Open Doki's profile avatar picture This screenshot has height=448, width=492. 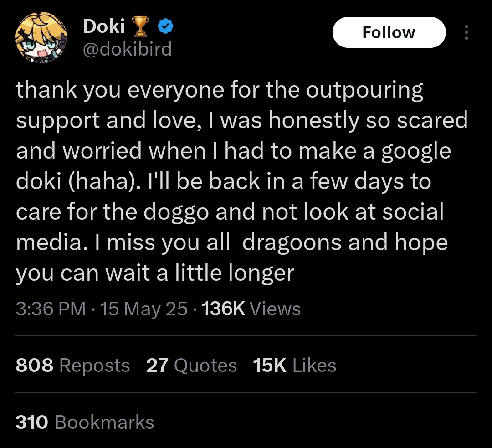click(41, 41)
